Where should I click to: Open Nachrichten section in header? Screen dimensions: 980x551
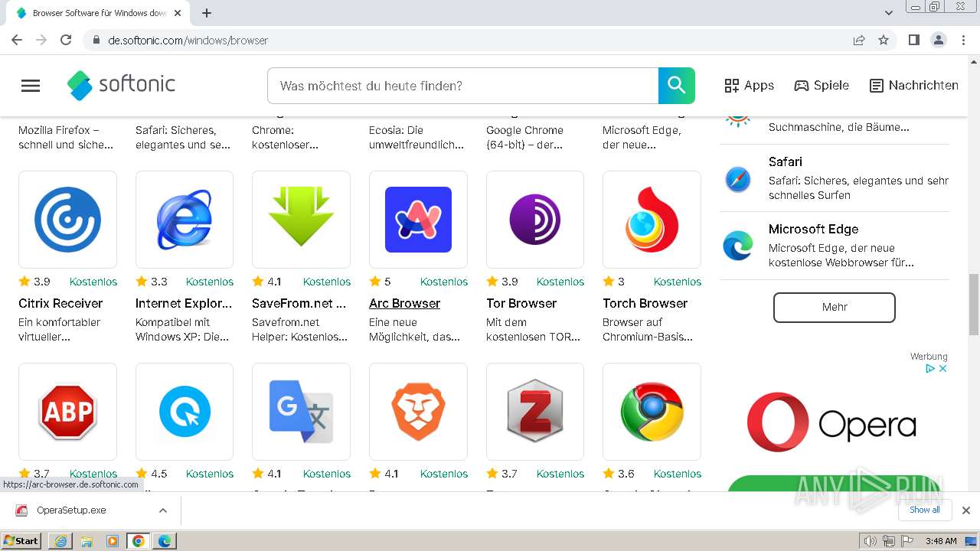(x=914, y=86)
